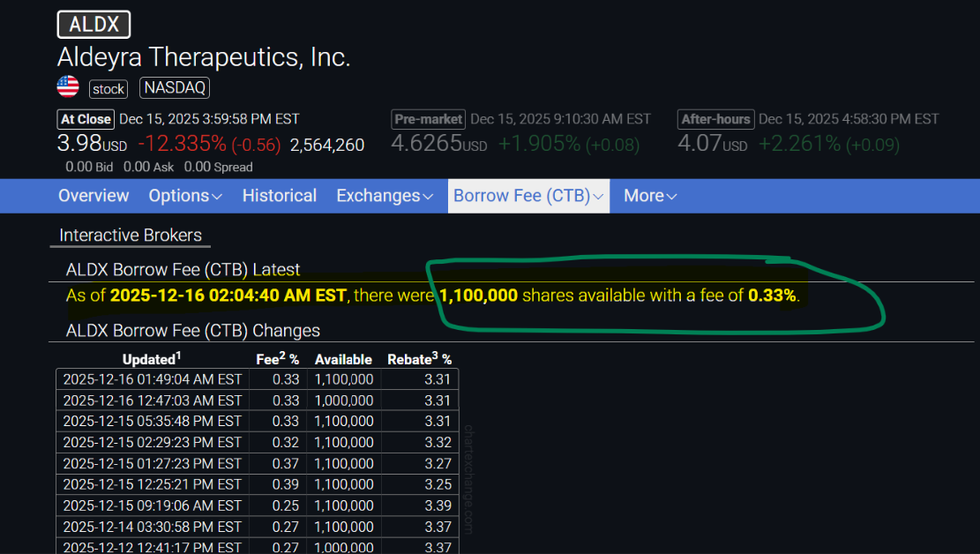
Task: Click the Rebate % column header
Action: pos(419,359)
